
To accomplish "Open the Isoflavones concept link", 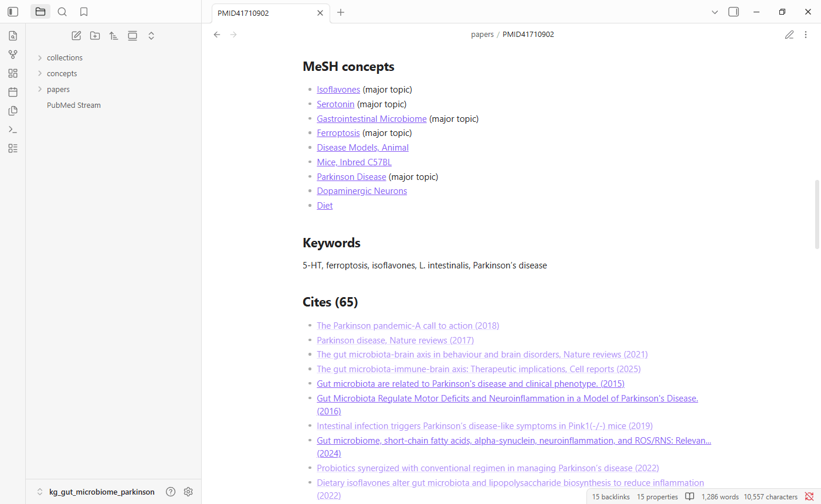I will point(338,90).
